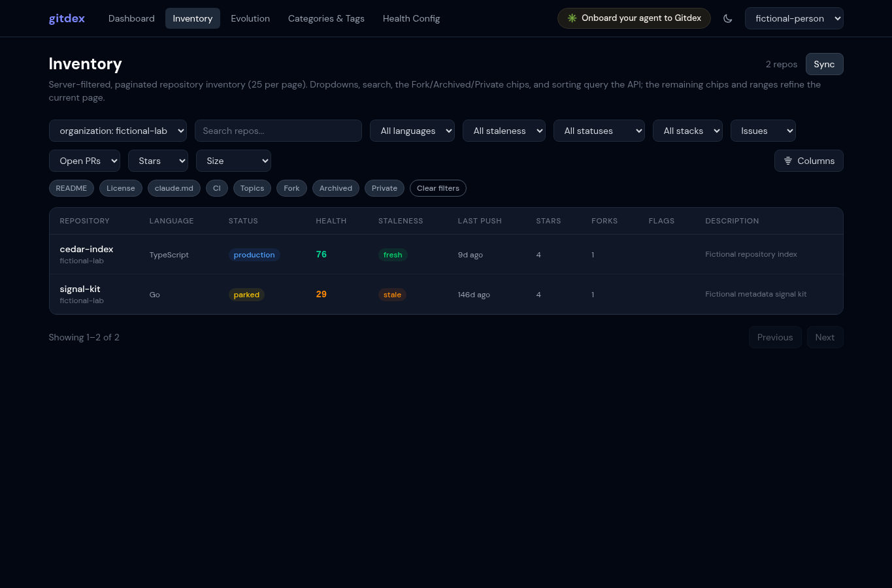The width and height of the screenshot is (892, 588).
Task: Click Clear filters button
Action: coord(438,188)
